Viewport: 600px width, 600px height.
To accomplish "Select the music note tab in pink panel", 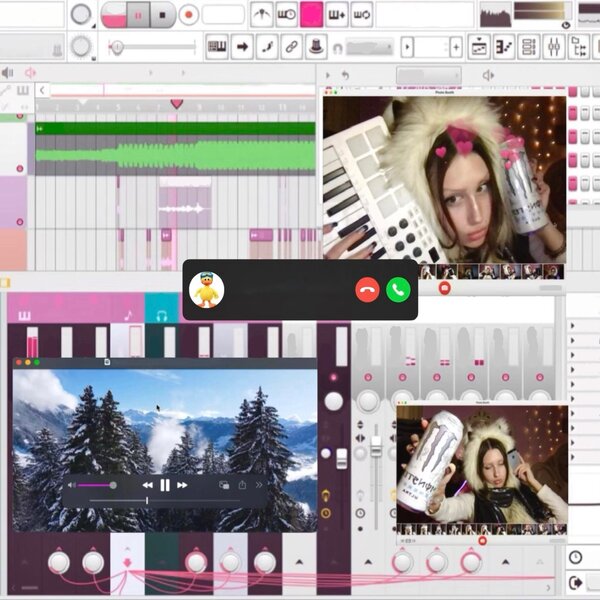I will point(127,315).
